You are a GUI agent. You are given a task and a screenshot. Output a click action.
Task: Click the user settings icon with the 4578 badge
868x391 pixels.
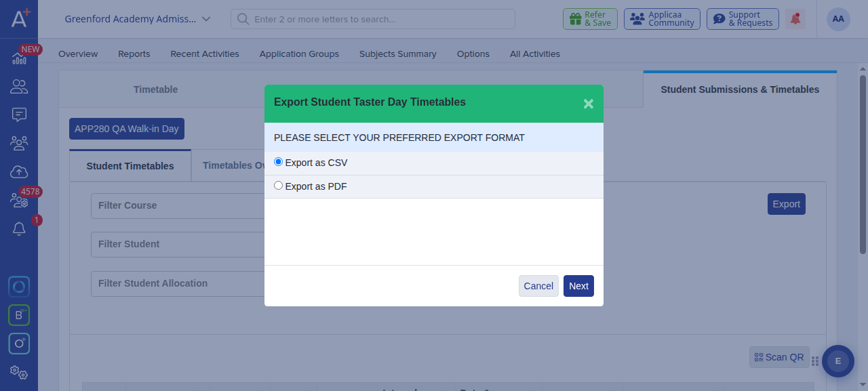click(x=19, y=201)
